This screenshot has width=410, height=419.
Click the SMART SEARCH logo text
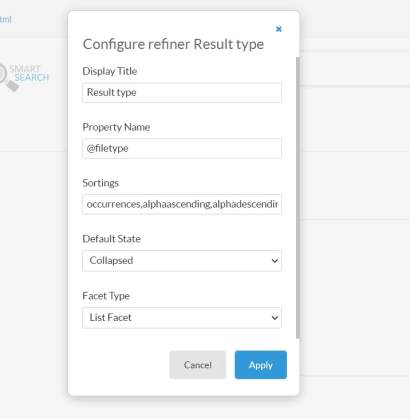point(29,73)
